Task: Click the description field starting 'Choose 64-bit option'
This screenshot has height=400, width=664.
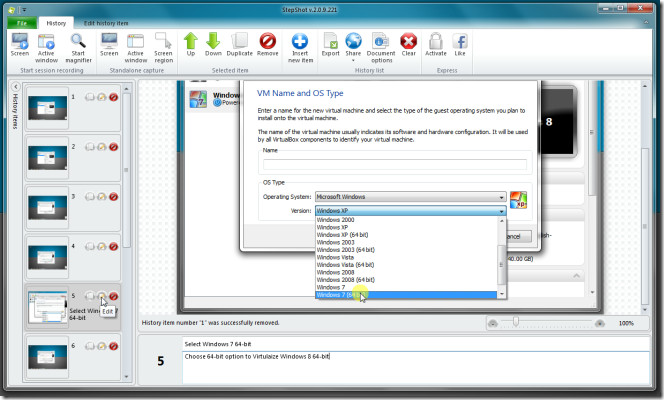Action: [x=416, y=367]
